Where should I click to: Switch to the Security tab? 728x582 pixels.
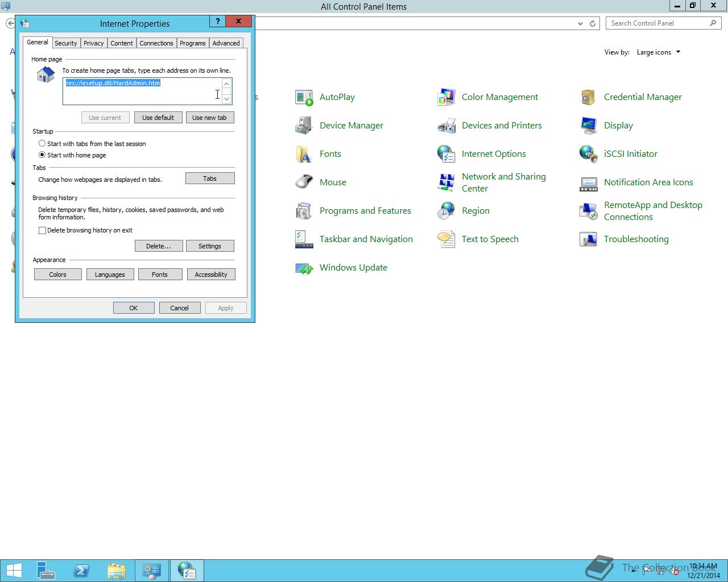66,43
